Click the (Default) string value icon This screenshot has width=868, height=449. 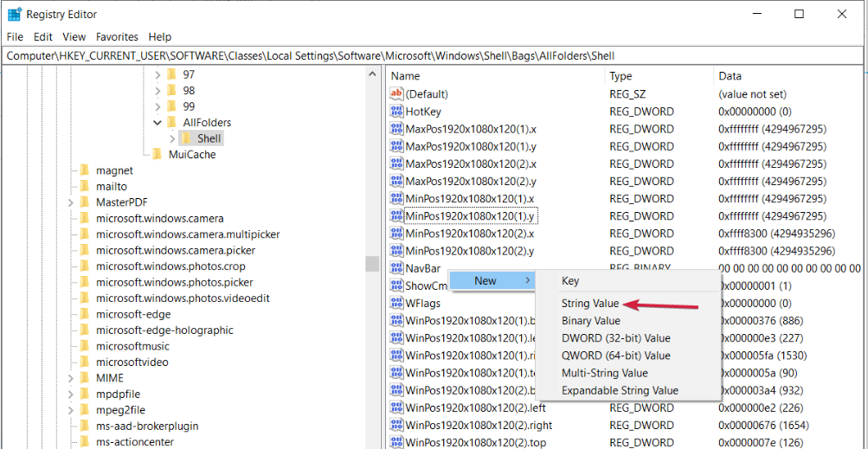tap(397, 94)
